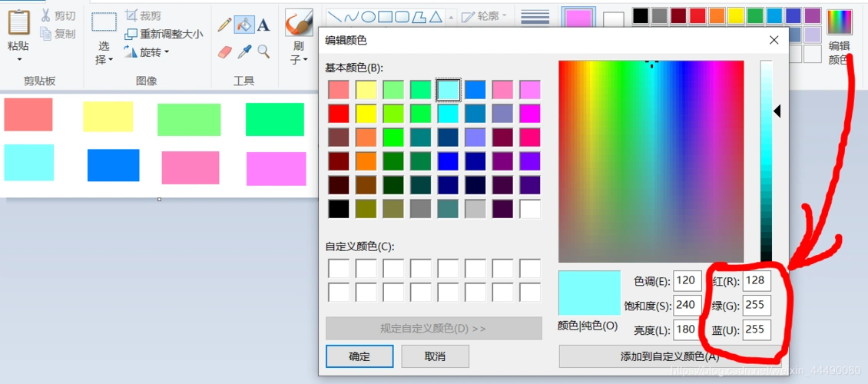The width and height of the screenshot is (868, 384).
Task: Pick orange in the fourth basic colors row
Action: click(366, 161)
